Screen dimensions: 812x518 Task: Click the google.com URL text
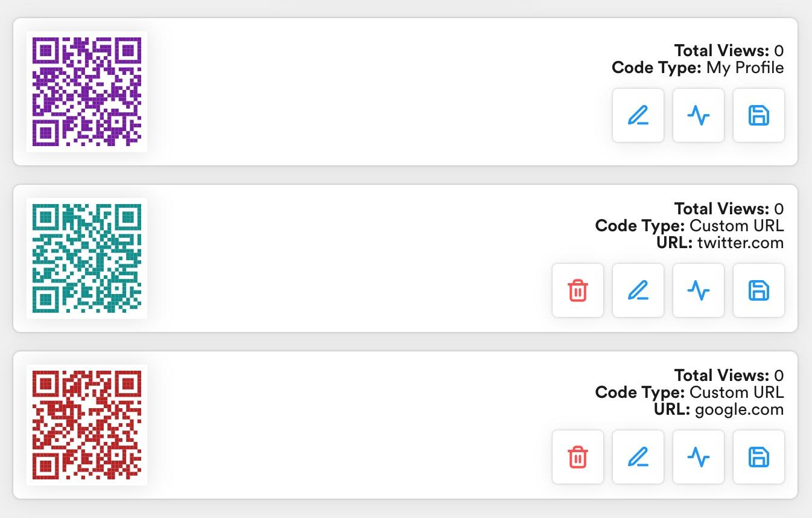(x=738, y=409)
